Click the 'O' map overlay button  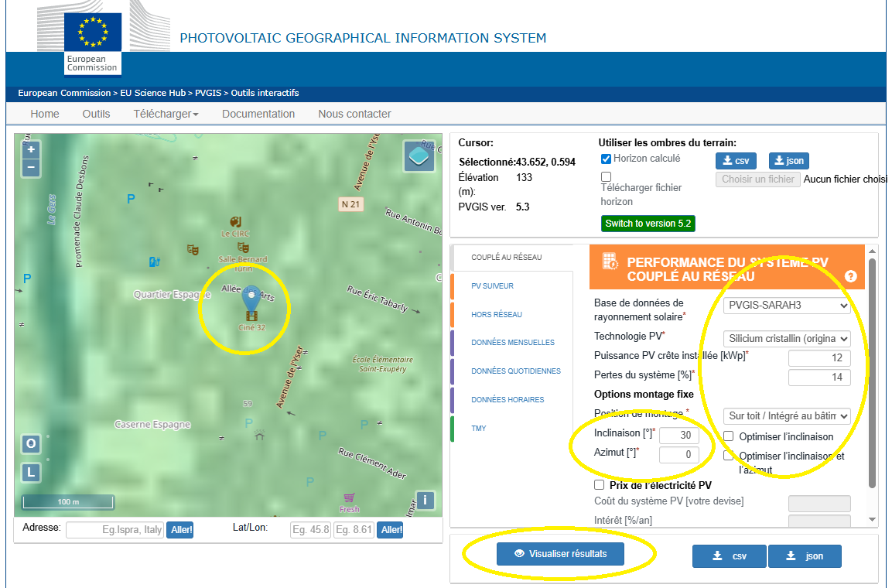click(31, 444)
